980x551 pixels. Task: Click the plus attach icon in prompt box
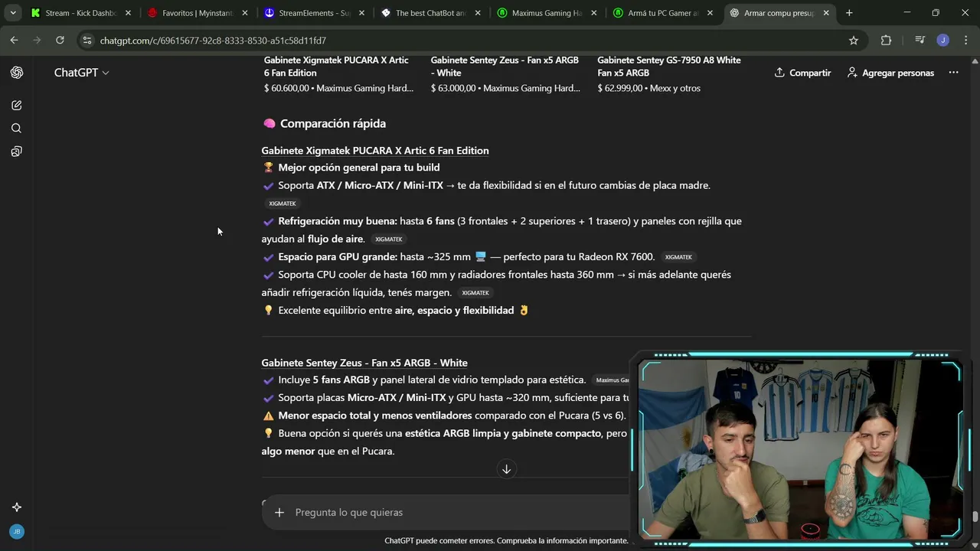pyautogui.click(x=279, y=513)
